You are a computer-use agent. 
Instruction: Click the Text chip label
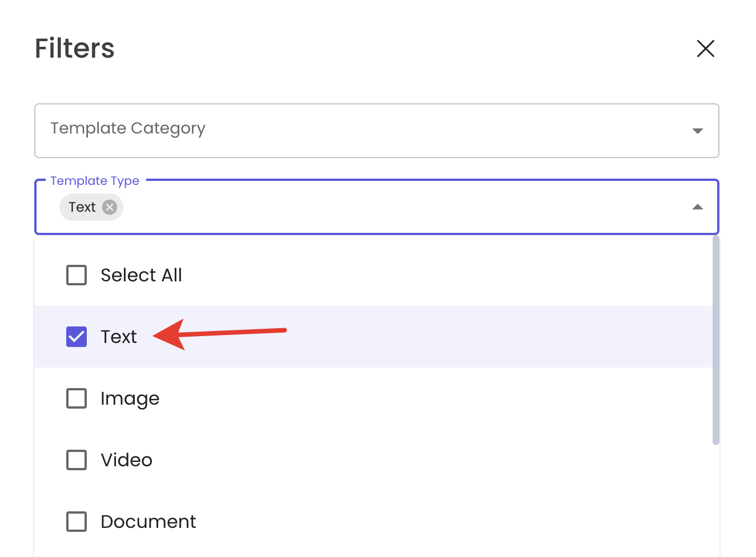click(x=82, y=207)
